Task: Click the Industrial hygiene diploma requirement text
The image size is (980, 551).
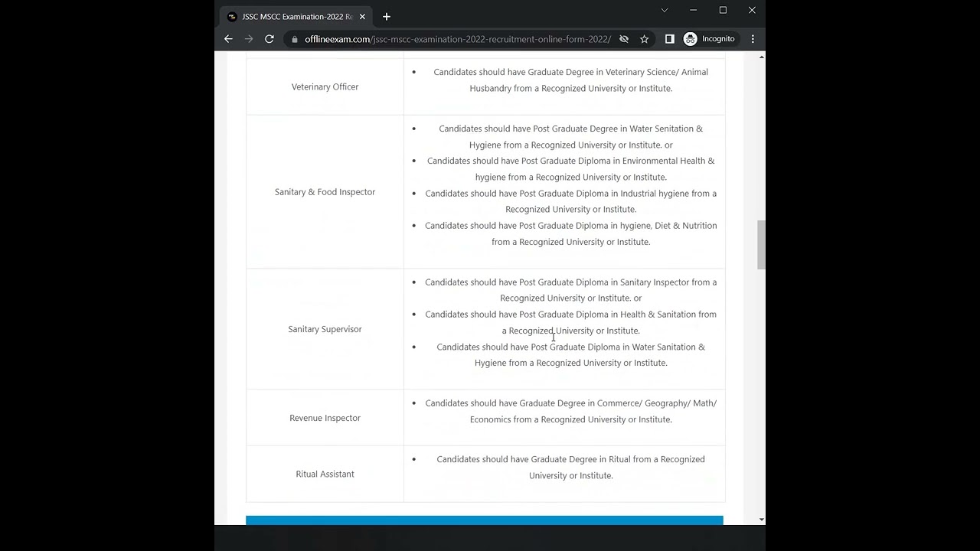Action: coord(571,201)
